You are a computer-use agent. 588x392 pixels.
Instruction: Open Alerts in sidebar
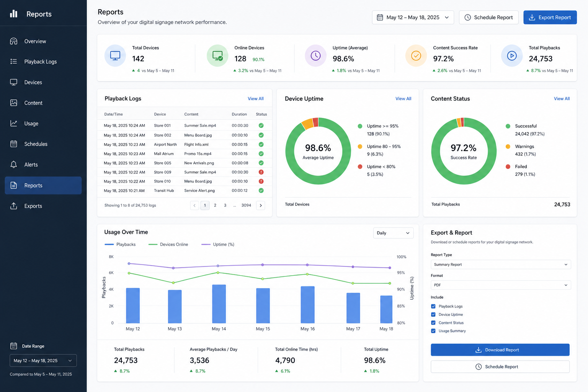43,165
